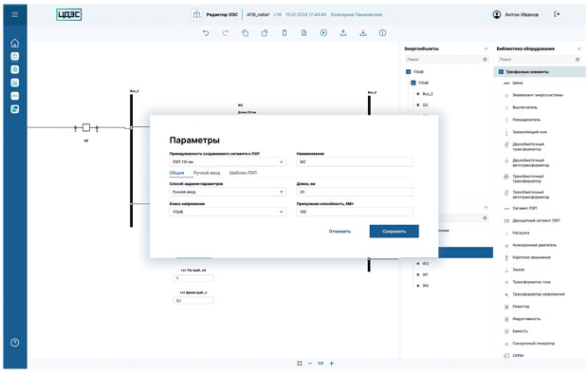Click the help question mark icon
This screenshot has height=375, width=588.
tap(14, 343)
